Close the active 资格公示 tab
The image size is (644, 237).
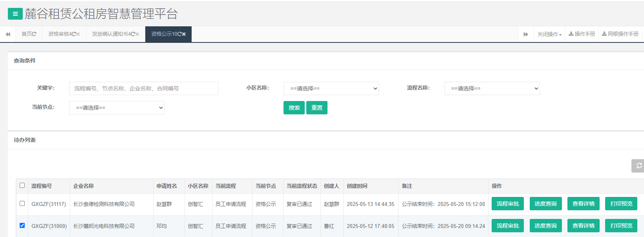(184, 34)
